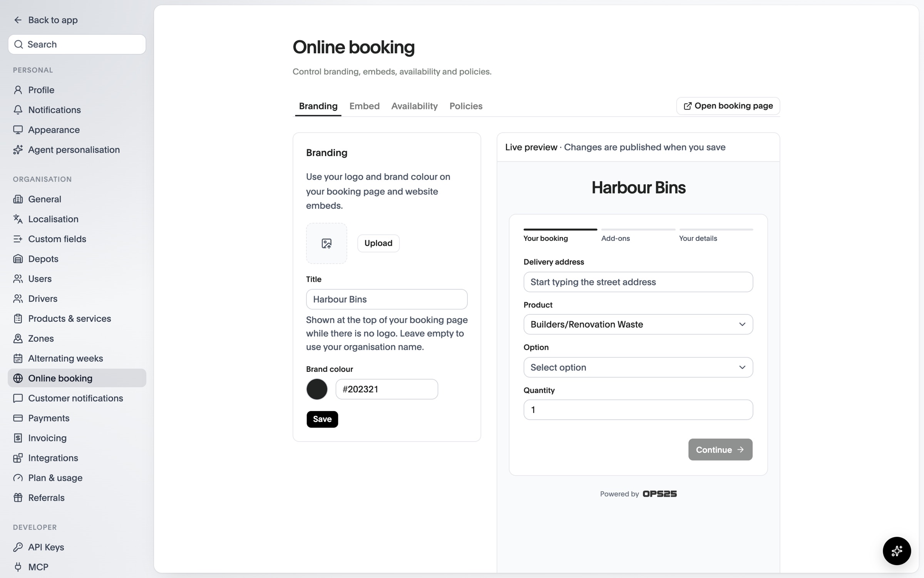Click the brand colour hex field
The width and height of the screenshot is (924, 578).
pos(387,389)
